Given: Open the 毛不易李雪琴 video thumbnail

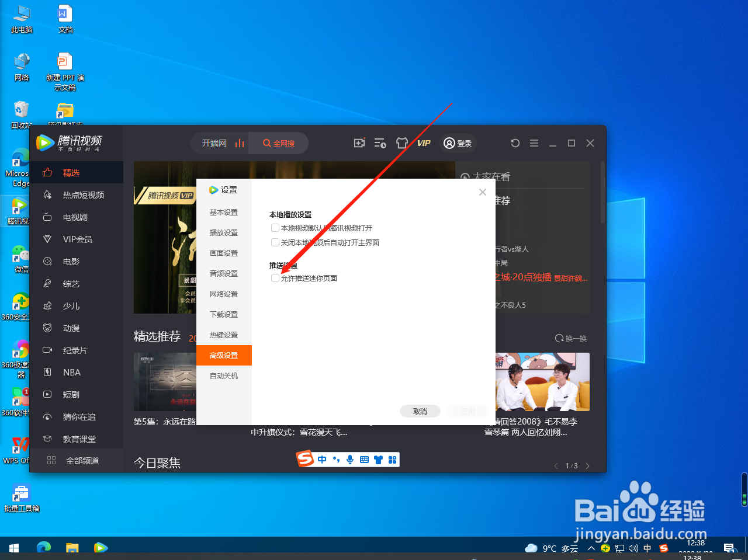Looking at the screenshot, I should 542,382.
